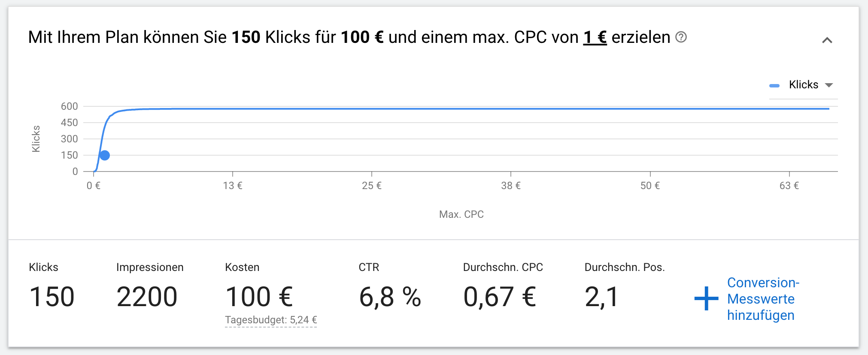
Task: Click the Kosten value 100 €
Action: [x=259, y=297]
